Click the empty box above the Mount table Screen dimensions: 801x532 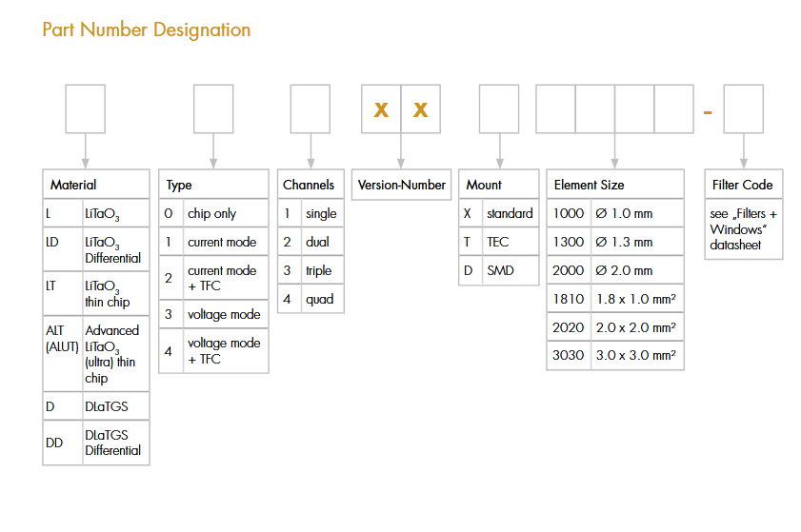[x=499, y=108]
